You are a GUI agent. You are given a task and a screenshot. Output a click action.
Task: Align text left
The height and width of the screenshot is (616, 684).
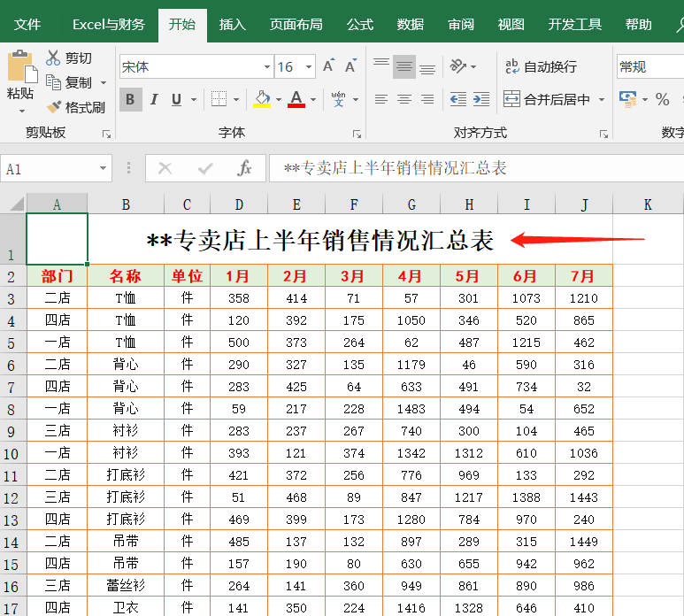pos(381,99)
